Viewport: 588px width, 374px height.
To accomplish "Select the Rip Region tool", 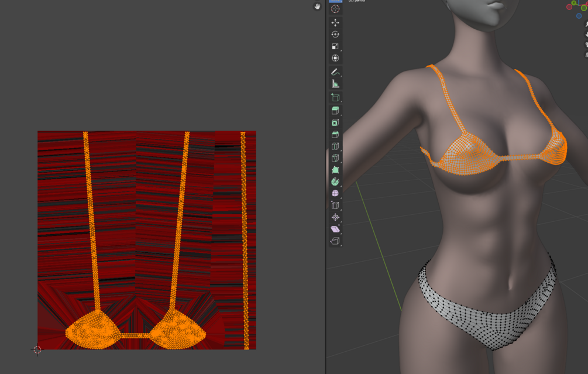I will (x=335, y=241).
